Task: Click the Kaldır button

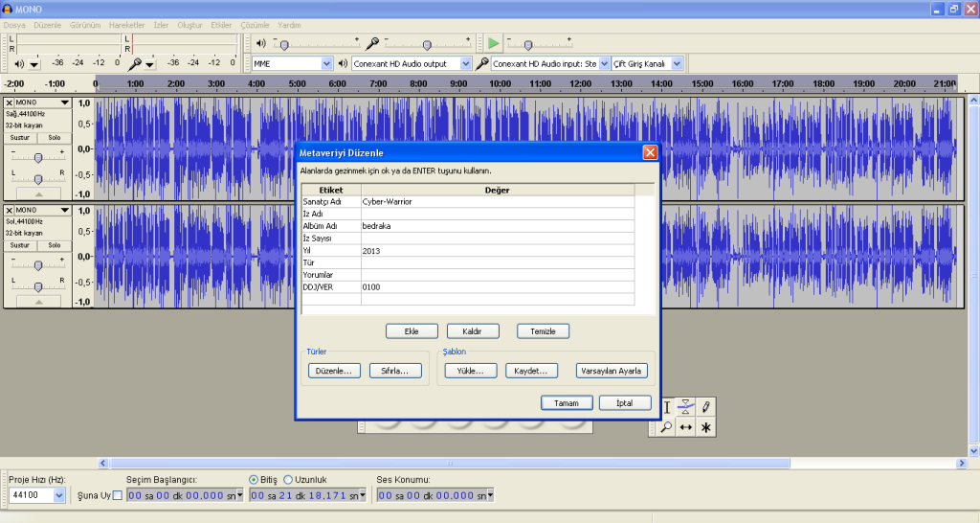Action: tap(473, 331)
